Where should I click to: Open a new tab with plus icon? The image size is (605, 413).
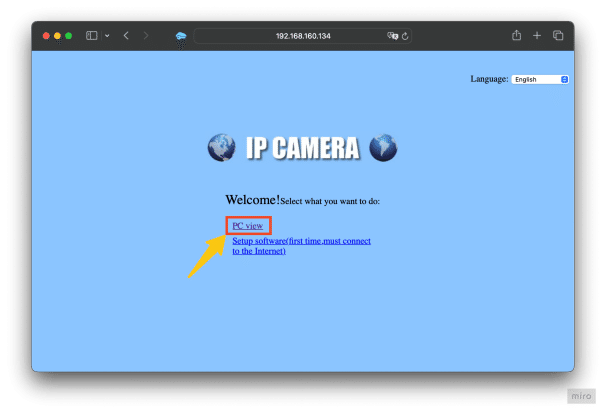[537, 36]
